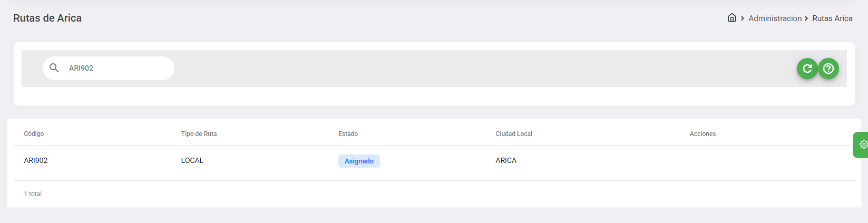Screen dimensions: 868x223
Task: Select the ARI902 code cell in the table
Action: 36,161
